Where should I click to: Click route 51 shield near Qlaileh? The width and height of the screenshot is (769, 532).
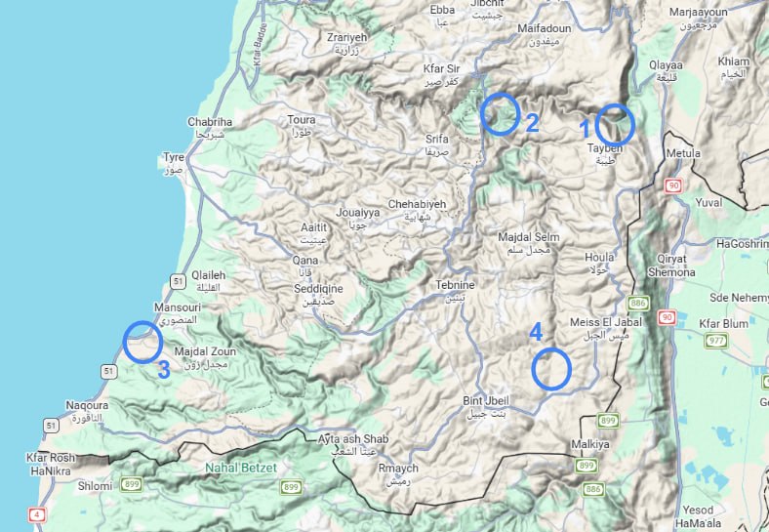178,282
